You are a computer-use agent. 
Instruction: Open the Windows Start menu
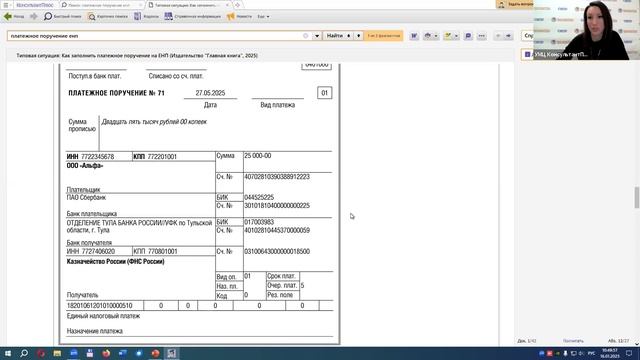pos(7,353)
